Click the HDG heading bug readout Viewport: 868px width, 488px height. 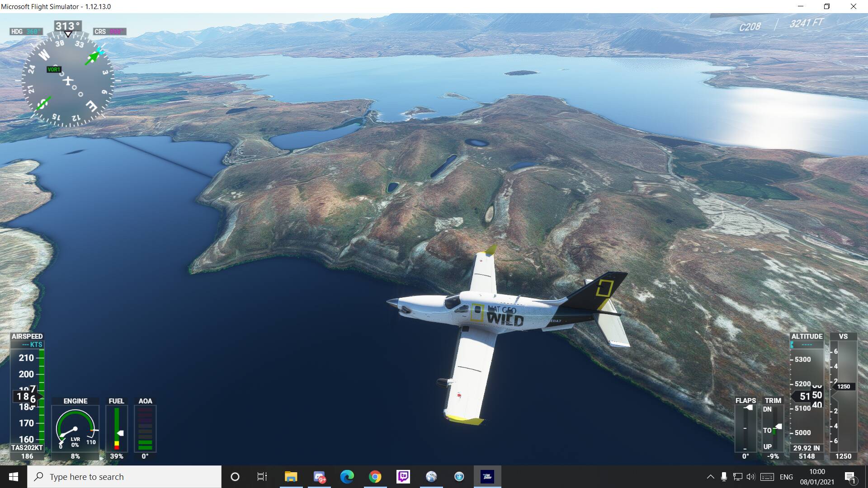point(26,32)
